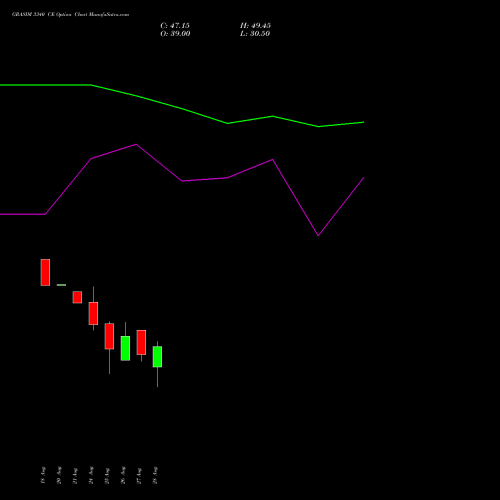
Task: Select the 20 Aug date label
Action: click(59, 475)
